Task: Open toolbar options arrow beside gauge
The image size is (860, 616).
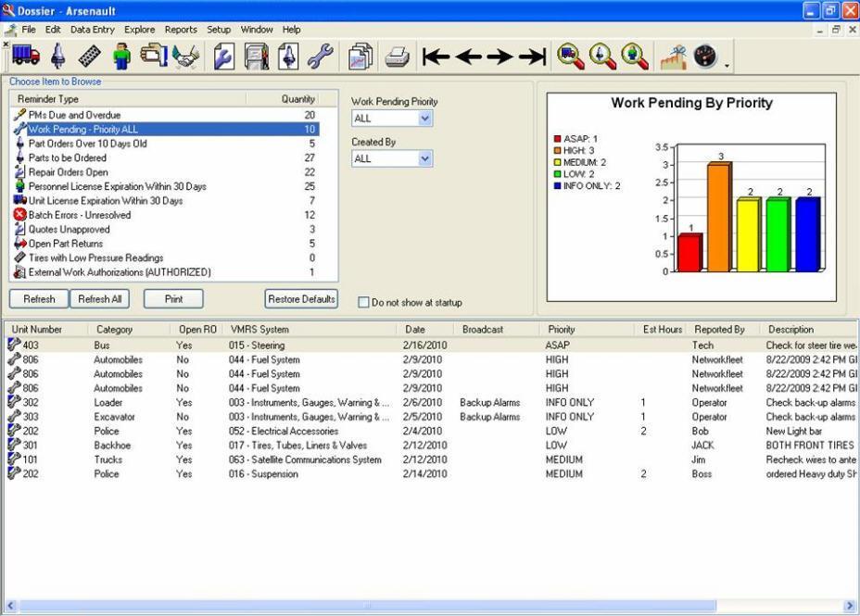Action: pyautogui.click(x=727, y=66)
